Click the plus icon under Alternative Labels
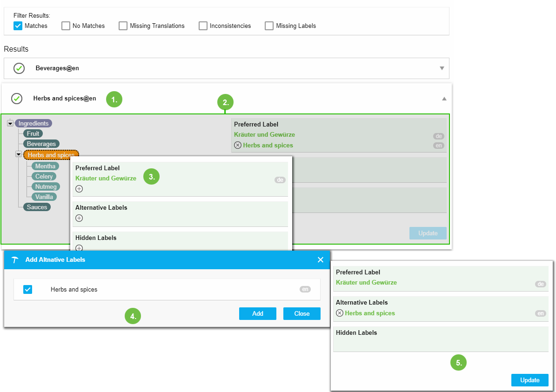This screenshot has width=556, height=392. pos(79,218)
